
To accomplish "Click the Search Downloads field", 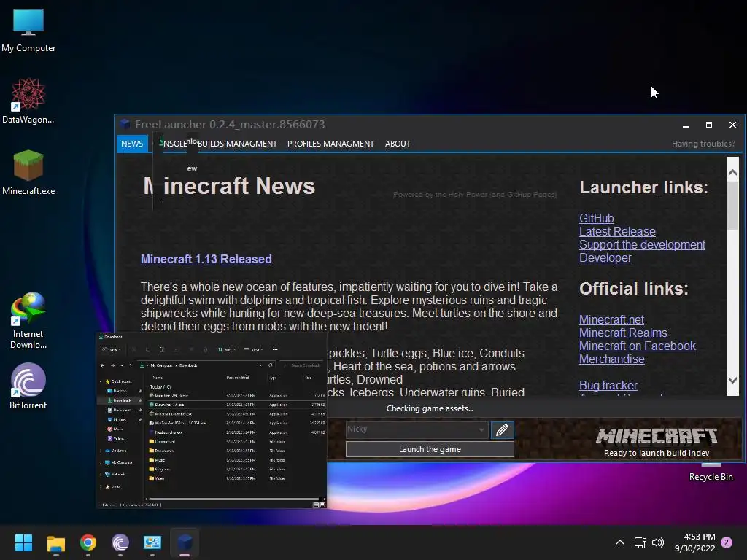I will click(302, 365).
